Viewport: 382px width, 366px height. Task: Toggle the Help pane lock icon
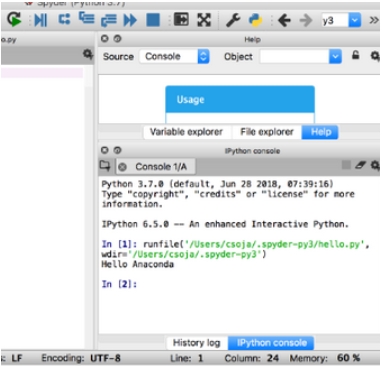[x=356, y=55]
